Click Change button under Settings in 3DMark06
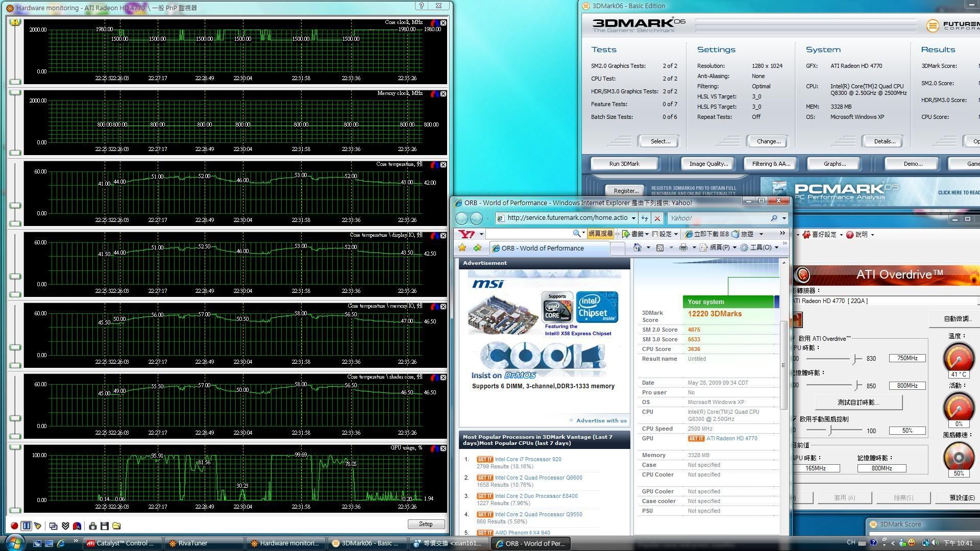This screenshot has width=980, height=551. coord(768,141)
